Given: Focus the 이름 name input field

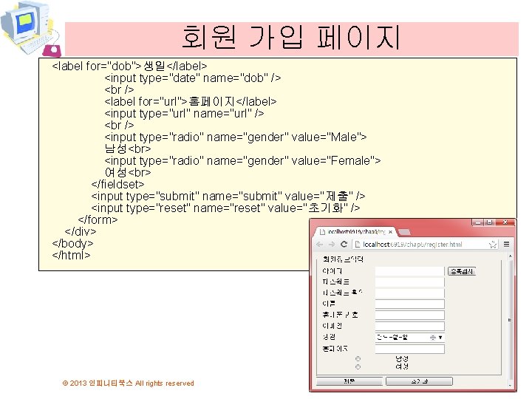Looking at the screenshot, I should tap(410, 304).
